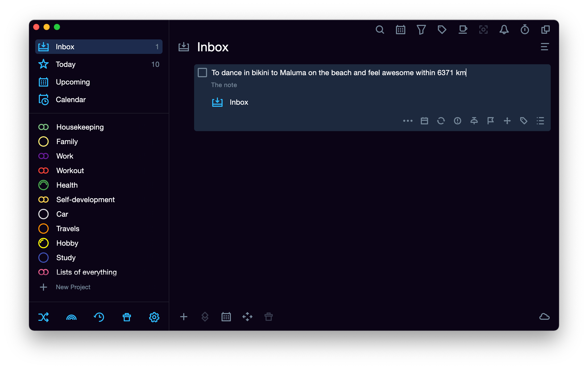Click the layered diamond icon in bottom toolbar
The width and height of the screenshot is (588, 369).
(x=205, y=317)
